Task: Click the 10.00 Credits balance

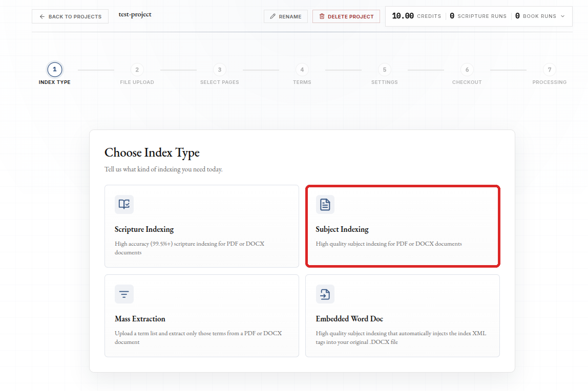Action: point(416,16)
